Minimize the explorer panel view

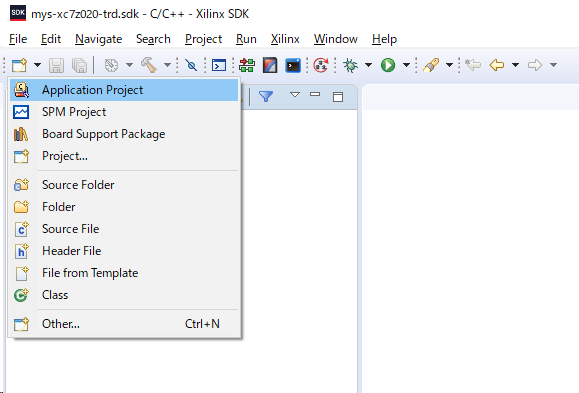tap(315, 95)
